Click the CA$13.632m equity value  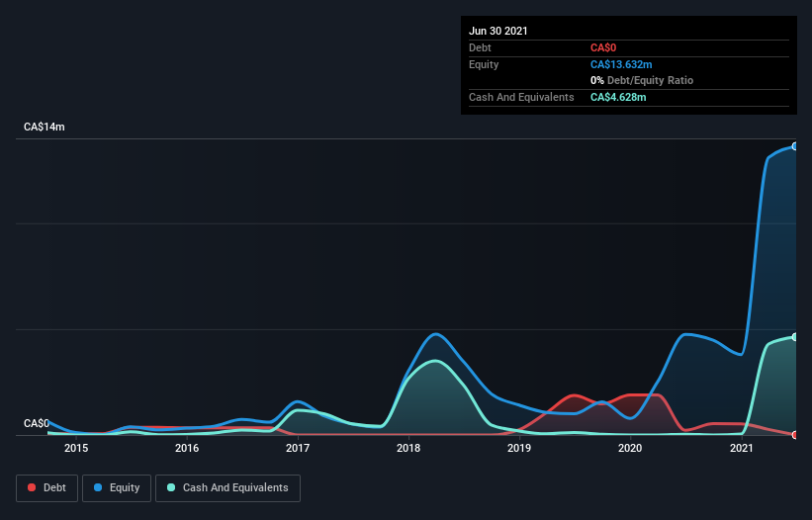(621, 64)
